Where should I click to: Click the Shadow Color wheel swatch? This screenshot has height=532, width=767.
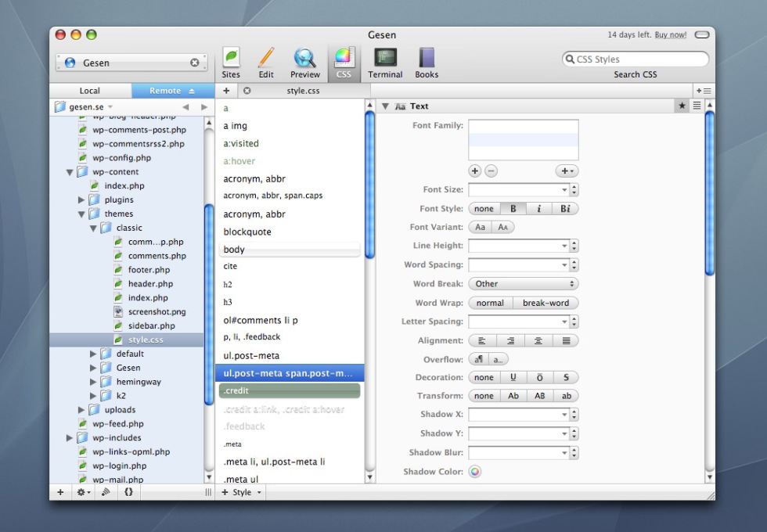pyautogui.click(x=475, y=472)
